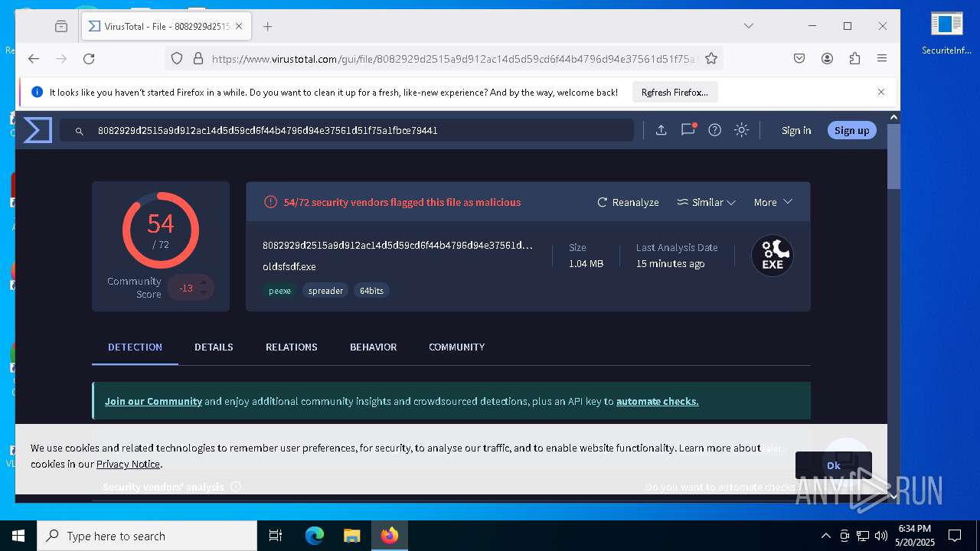This screenshot has height=551, width=980.
Task: Toggle the light/dark theme sun icon
Action: click(741, 130)
